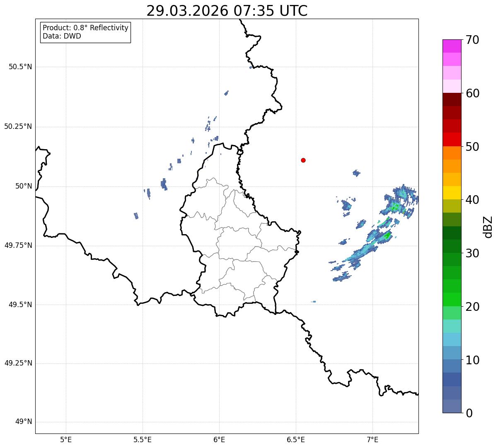Viewport: 498px width, 448px height.
Task: Click the longitude label 5°E
Action: click(x=66, y=439)
